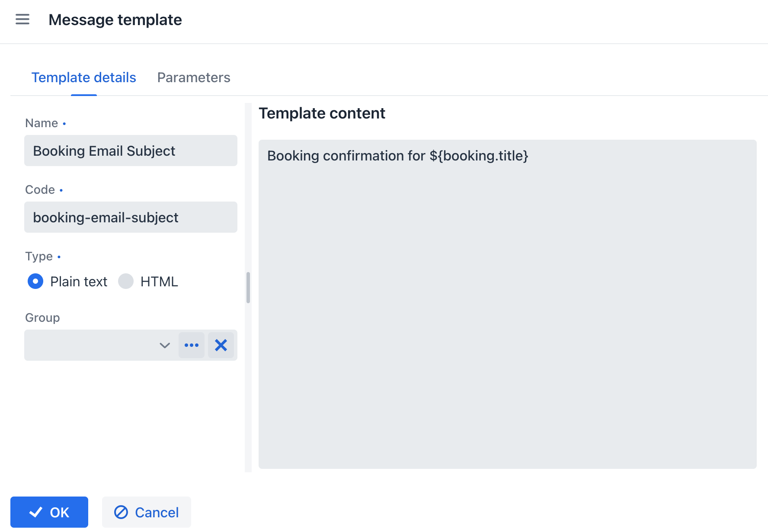Select the Plain text radio button
This screenshot has width=768, height=532.
[35, 281]
